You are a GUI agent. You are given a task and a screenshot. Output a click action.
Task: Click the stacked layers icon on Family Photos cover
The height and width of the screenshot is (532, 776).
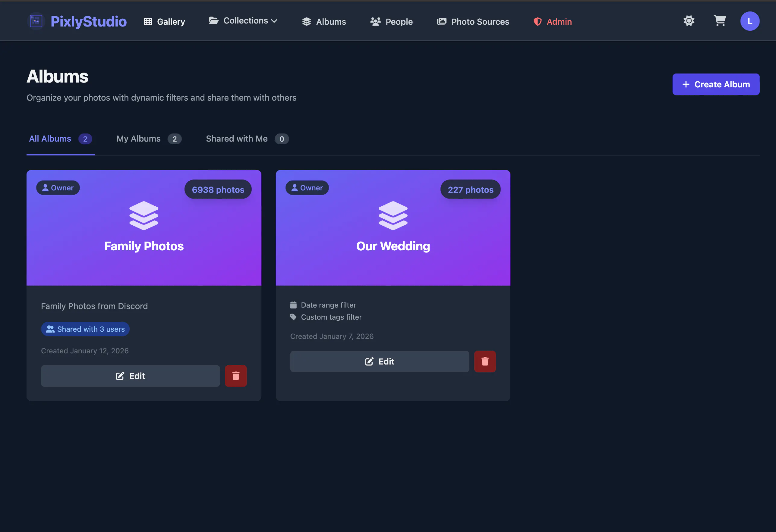(144, 216)
